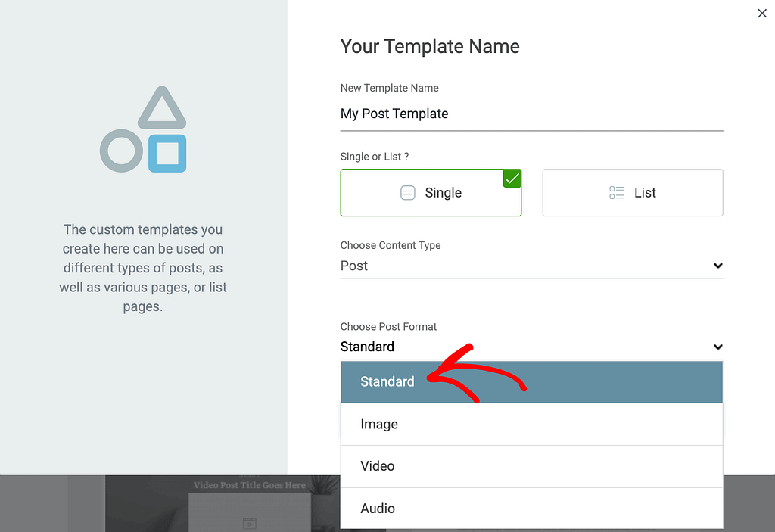Click the Single layout document icon
Viewport: 775px width, 532px height.
[x=407, y=193]
